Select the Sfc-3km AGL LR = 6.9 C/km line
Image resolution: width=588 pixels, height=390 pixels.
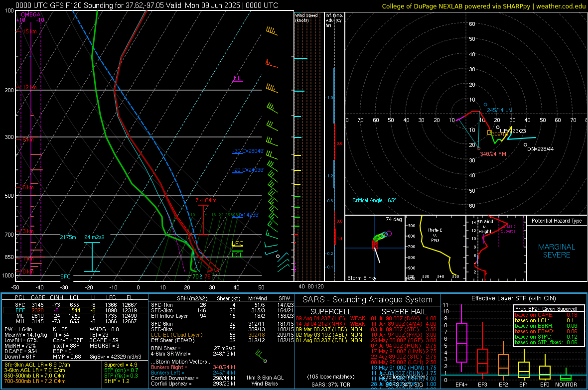pyautogui.click(x=37, y=365)
